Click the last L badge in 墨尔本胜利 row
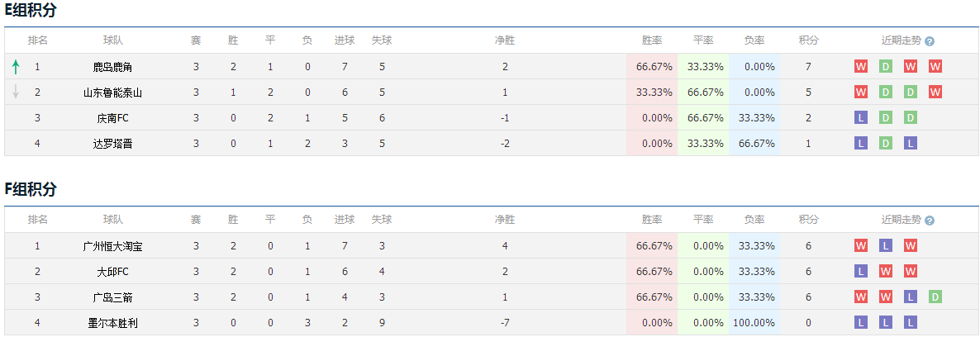Viewport: 980px width, 337px height. [910, 323]
